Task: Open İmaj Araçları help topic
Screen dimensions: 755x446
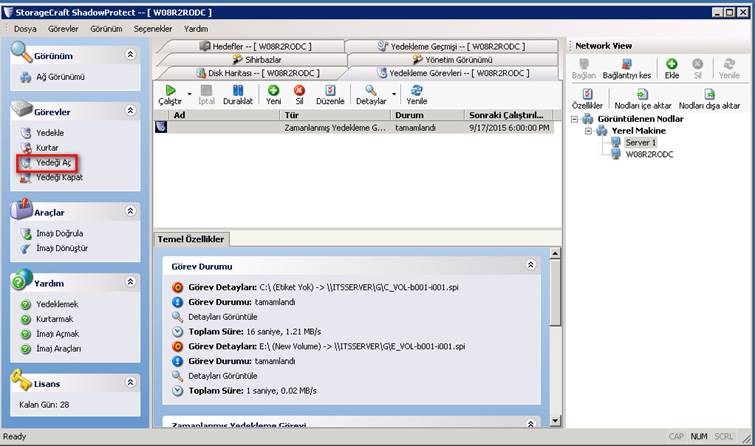Action: (58, 349)
